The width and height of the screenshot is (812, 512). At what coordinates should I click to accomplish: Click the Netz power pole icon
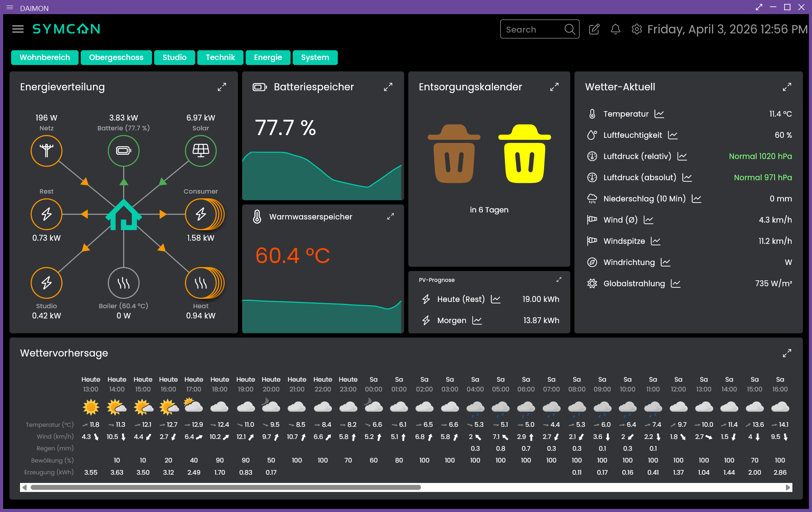pos(46,151)
